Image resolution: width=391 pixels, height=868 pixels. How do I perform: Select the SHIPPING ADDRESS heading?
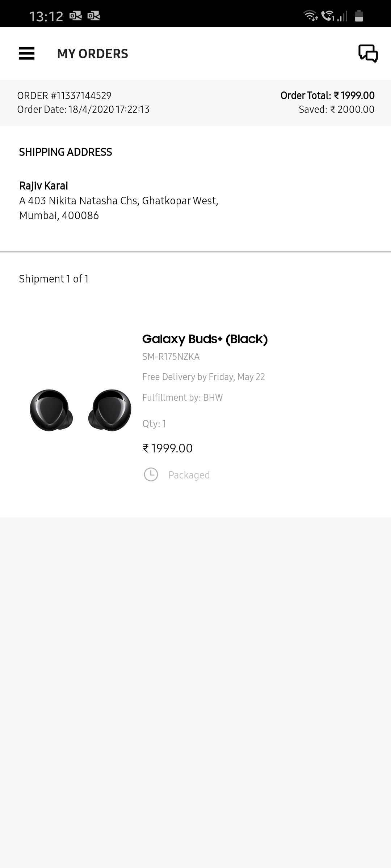(x=66, y=152)
